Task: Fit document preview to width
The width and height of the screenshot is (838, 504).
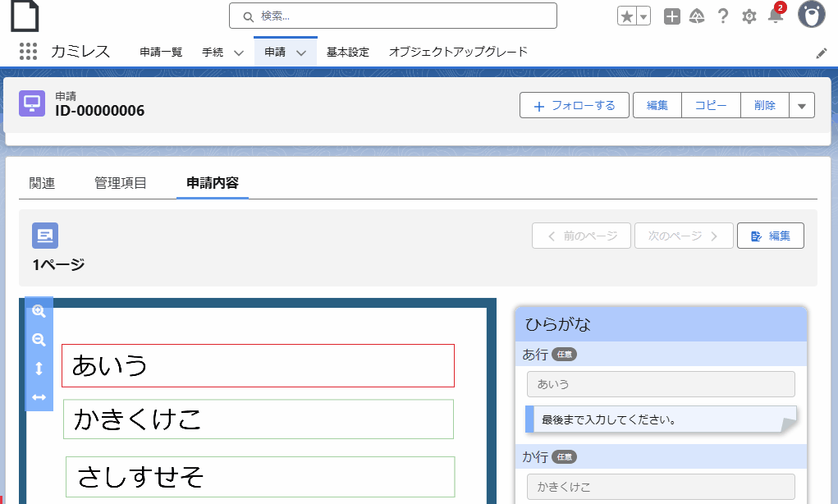Action: (39, 397)
